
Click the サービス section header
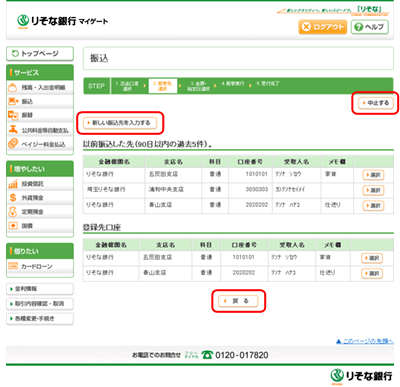tap(40, 72)
